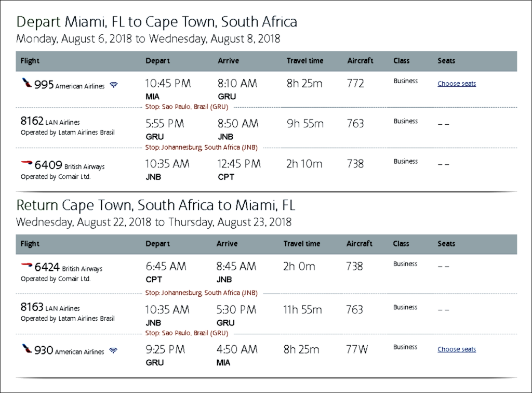The image size is (532, 393).
Task: Choose seats for flight 930
Action: (x=456, y=349)
